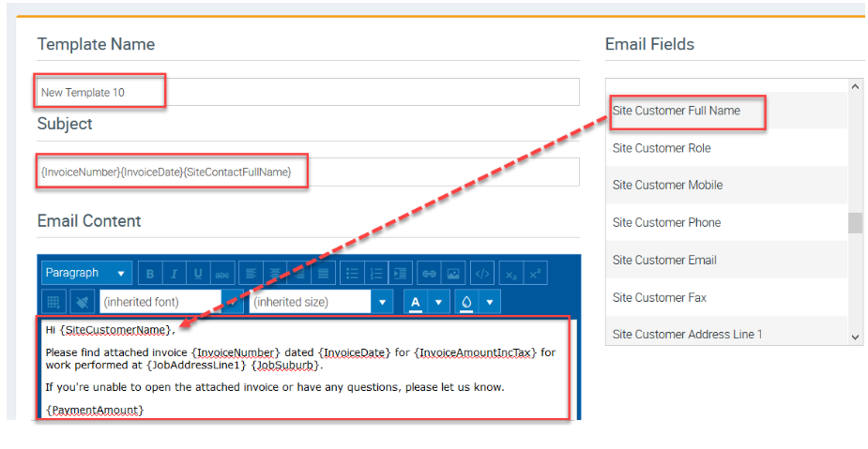The width and height of the screenshot is (868, 449).
Task: Toggle bold formatting in the editor
Action: click(x=149, y=274)
